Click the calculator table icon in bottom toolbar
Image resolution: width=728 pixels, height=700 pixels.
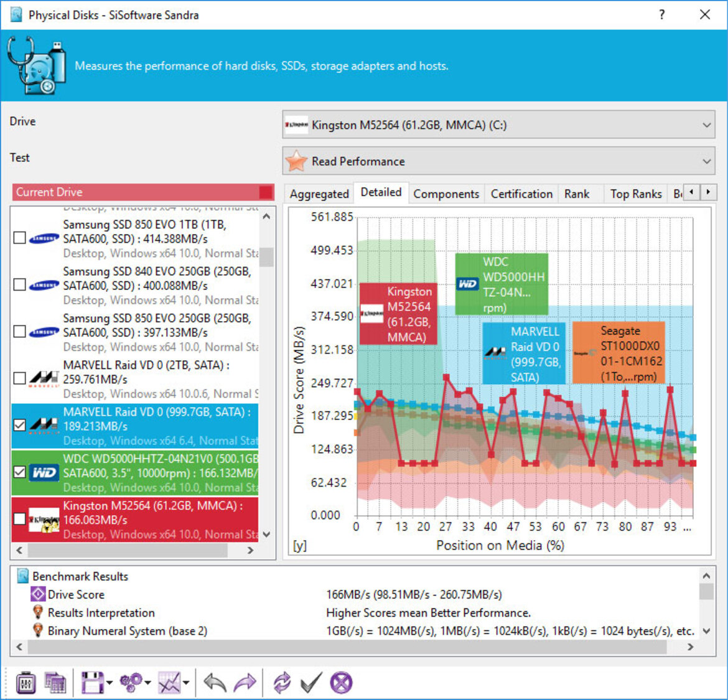tap(55, 683)
